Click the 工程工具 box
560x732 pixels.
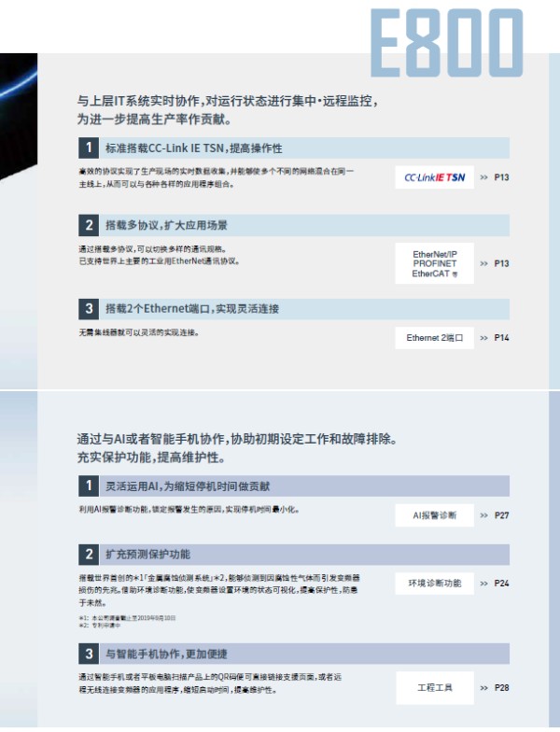pos(434,688)
